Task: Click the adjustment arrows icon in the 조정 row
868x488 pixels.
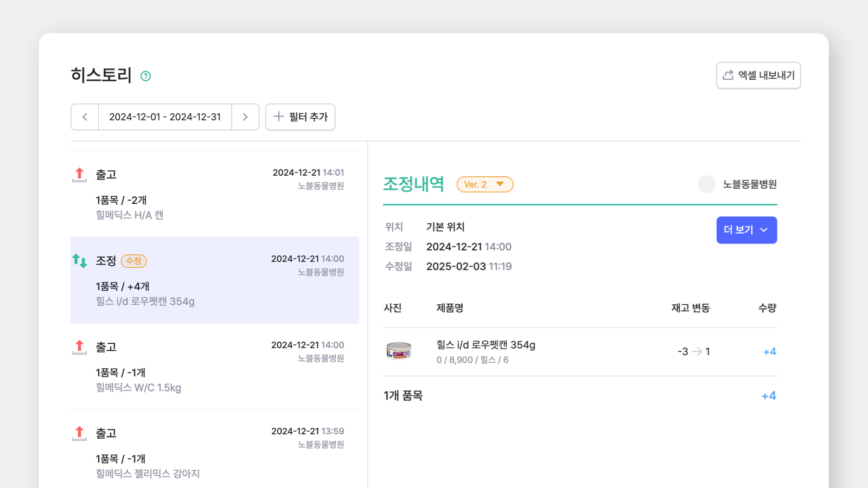Action: pyautogui.click(x=80, y=261)
